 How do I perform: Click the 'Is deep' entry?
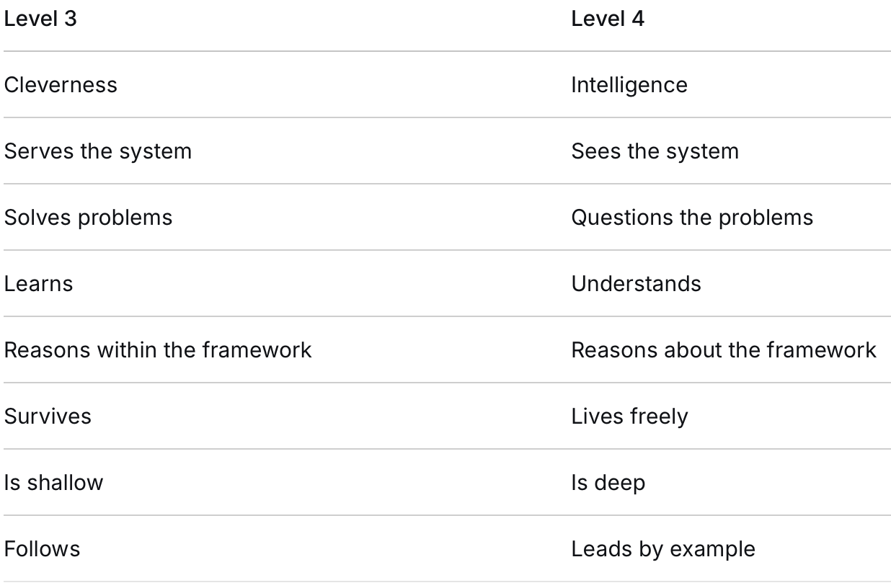point(608,483)
